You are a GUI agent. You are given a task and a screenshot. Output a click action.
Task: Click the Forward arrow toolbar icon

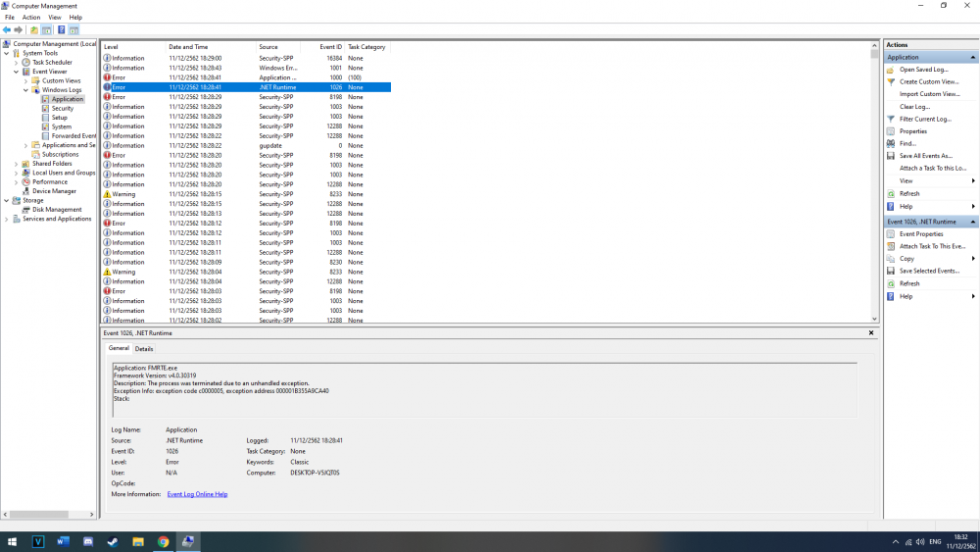[x=18, y=30]
